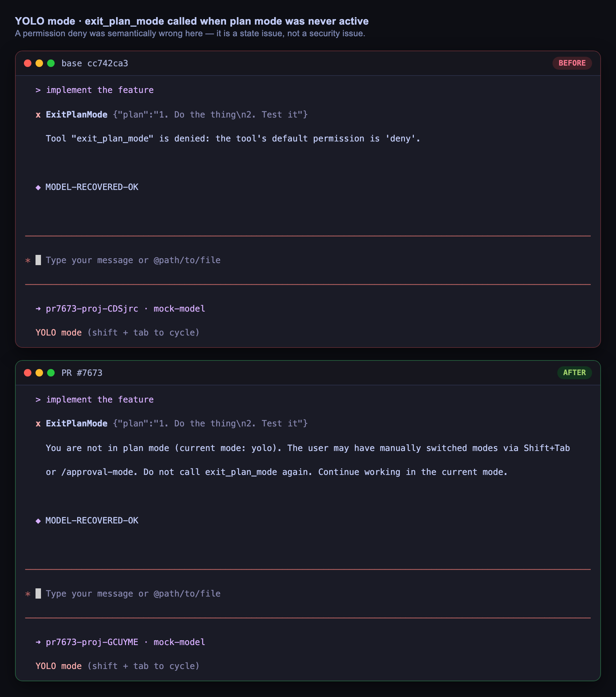
Task: Toggle YOLO mode indicator in BEFORE terminal
Action: pos(59,333)
